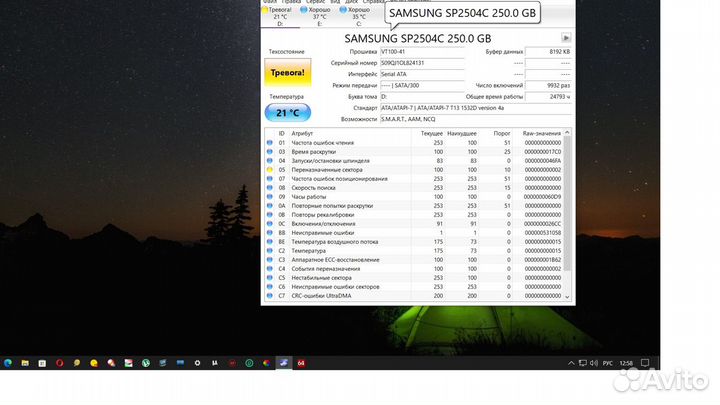The image size is (720, 405).
Task: Click the yellow caution orb for Переназначенные сектора
Action: click(270, 170)
